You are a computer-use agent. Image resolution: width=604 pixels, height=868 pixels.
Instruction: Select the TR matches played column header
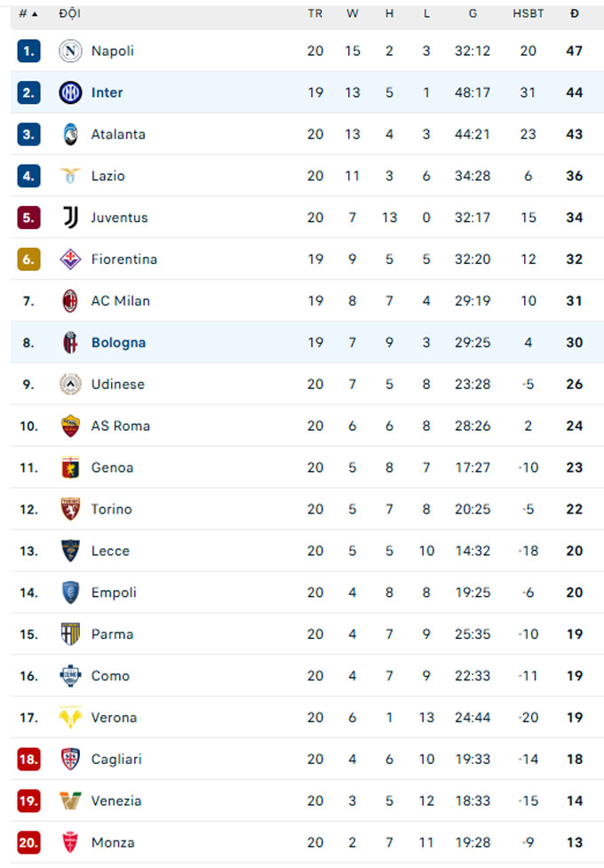point(315,14)
